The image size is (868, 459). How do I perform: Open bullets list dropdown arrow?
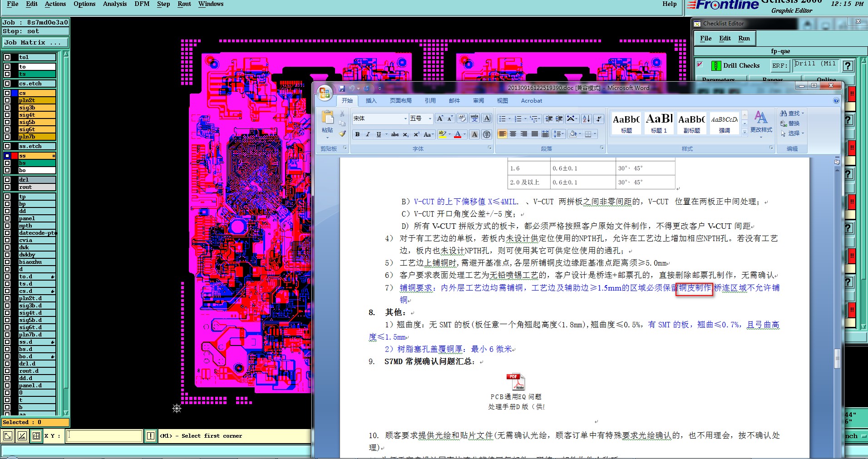point(509,119)
